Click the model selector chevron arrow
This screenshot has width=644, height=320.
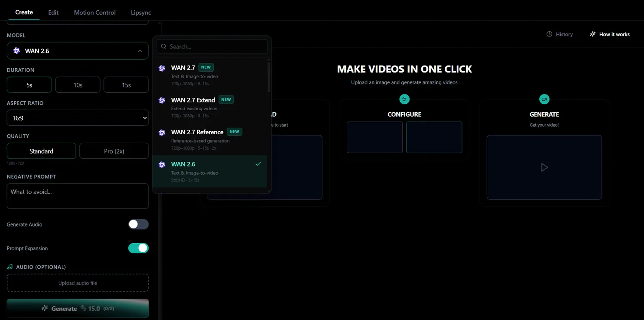tap(140, 51)
